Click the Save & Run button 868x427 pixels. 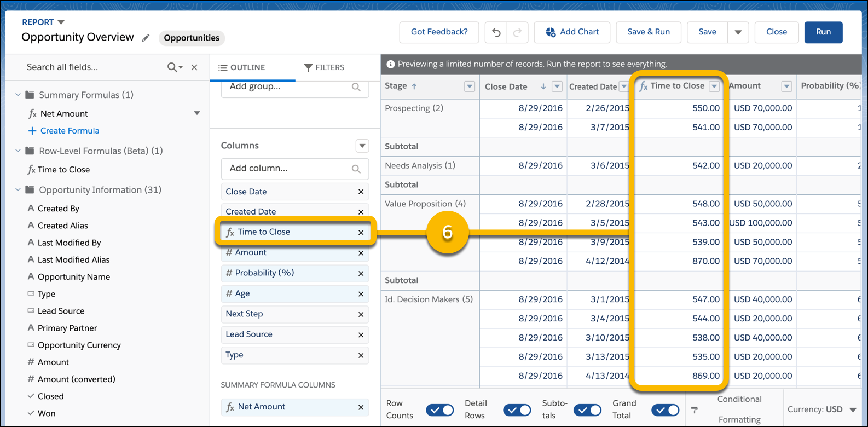pyautogui.click(x=648, y=32)
